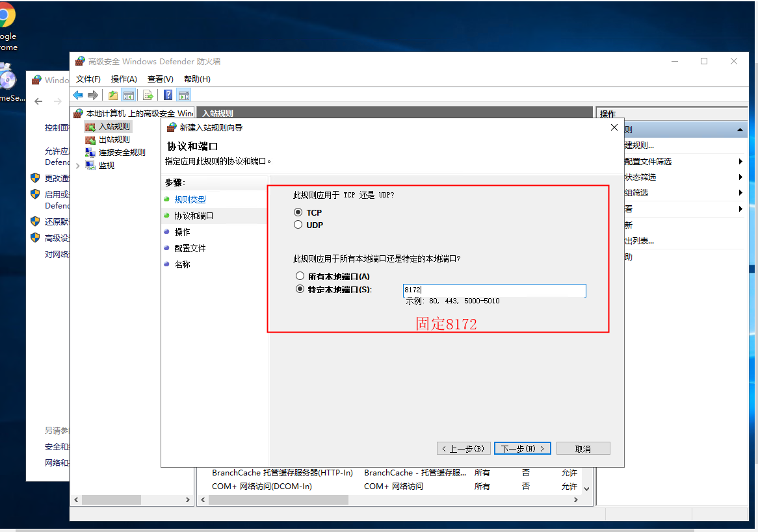This screenshot has height=532, width=758.
Task: Go to the 规则类型 wizard step
Action: point(190,199)
